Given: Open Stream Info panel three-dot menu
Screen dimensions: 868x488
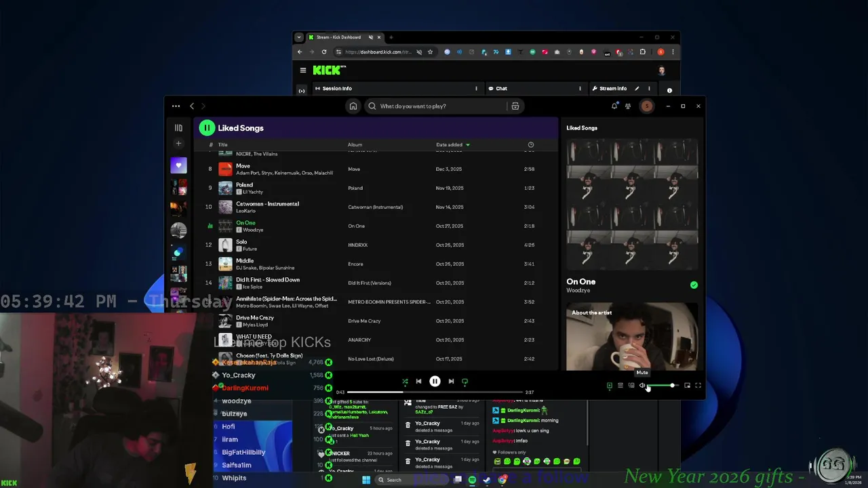Looking at the screenshot, I should point(649,89).
